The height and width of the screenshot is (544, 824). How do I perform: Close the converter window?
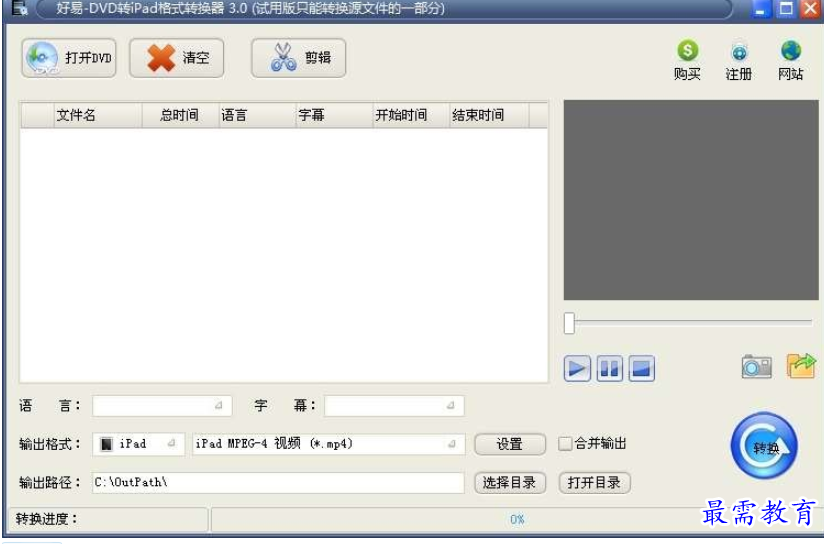(810, 9)
